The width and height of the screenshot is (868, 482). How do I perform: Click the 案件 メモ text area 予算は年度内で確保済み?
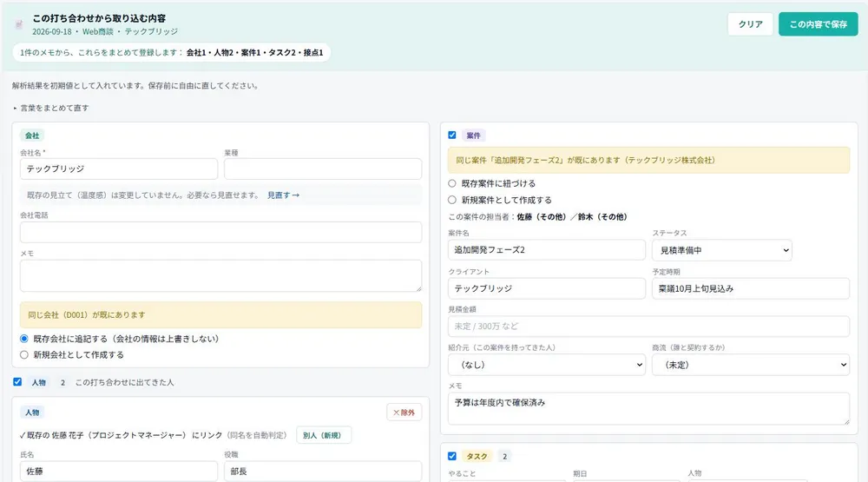pyautogui.click(x=648, y=408)
